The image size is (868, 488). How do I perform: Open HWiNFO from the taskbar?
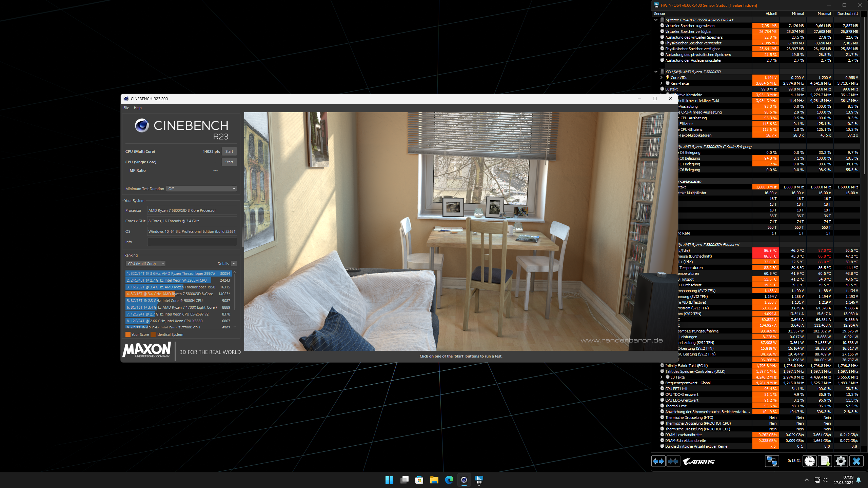coord(479,480)
